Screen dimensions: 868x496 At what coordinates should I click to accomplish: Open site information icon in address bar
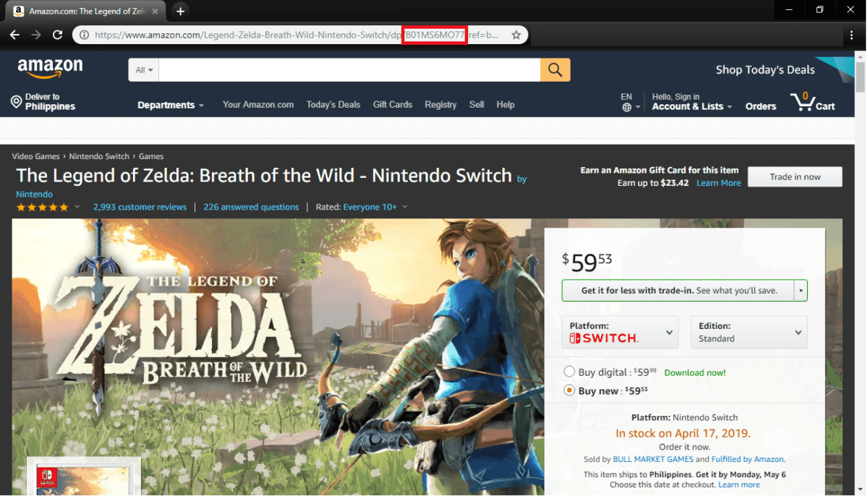point(84,35)
